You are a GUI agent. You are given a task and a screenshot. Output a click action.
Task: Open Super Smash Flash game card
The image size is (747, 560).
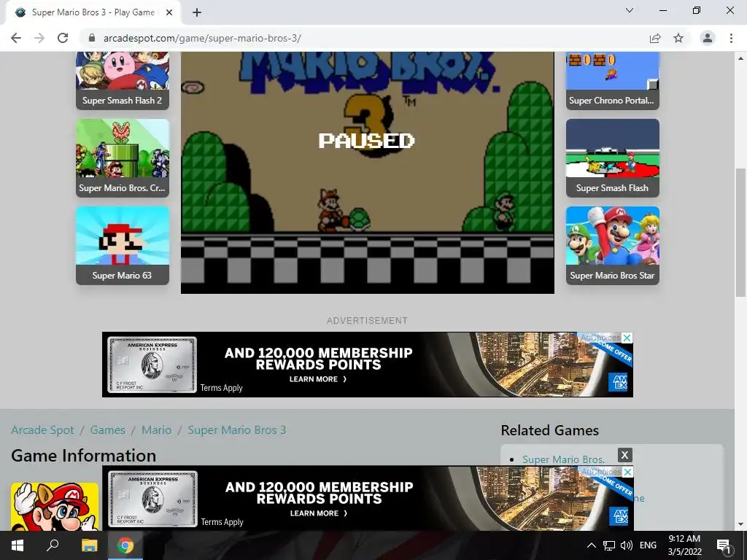click(613, 158)
